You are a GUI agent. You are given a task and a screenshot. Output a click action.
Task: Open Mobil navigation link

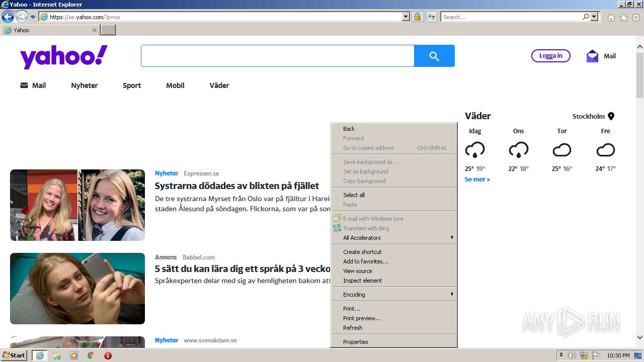[x=175, y=85]
